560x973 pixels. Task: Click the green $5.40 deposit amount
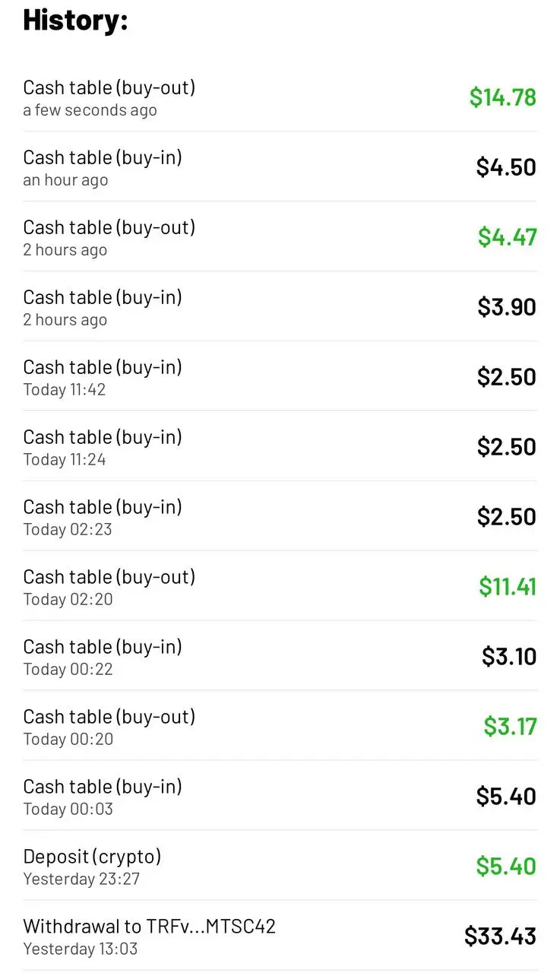(x=506, y=866)
